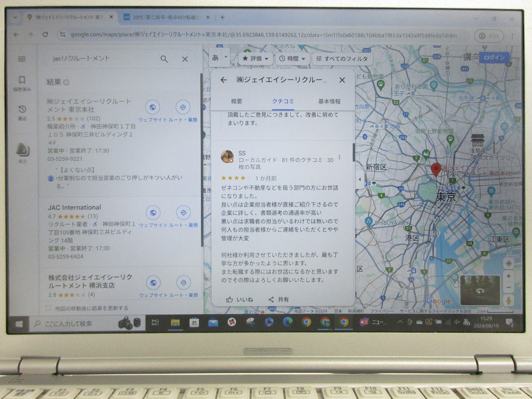The image size is (532, 399).
Task: Zoom in the map with plus button
Action: (x=509, y=276)
